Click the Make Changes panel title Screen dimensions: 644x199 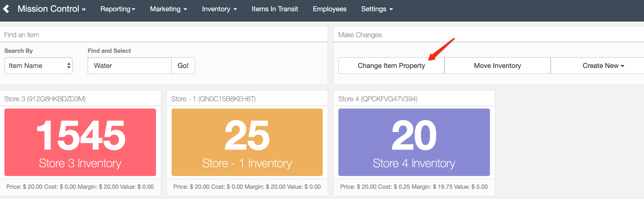pyautogui.click(x=360, y=35)
